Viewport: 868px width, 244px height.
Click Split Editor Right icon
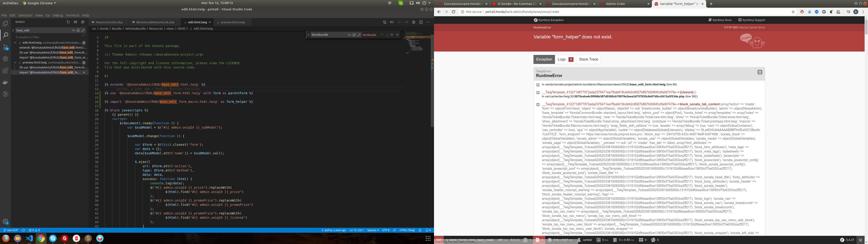(x=421, y=22)
